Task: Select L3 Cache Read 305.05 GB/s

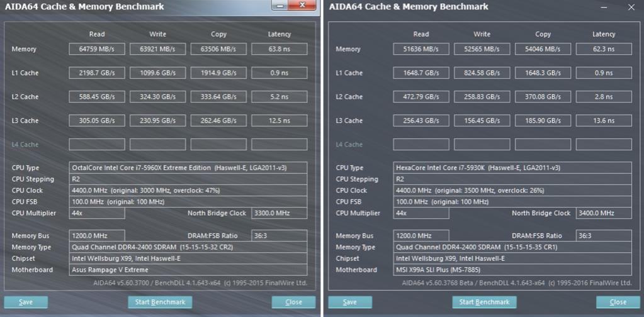Action: click(97, 121)
